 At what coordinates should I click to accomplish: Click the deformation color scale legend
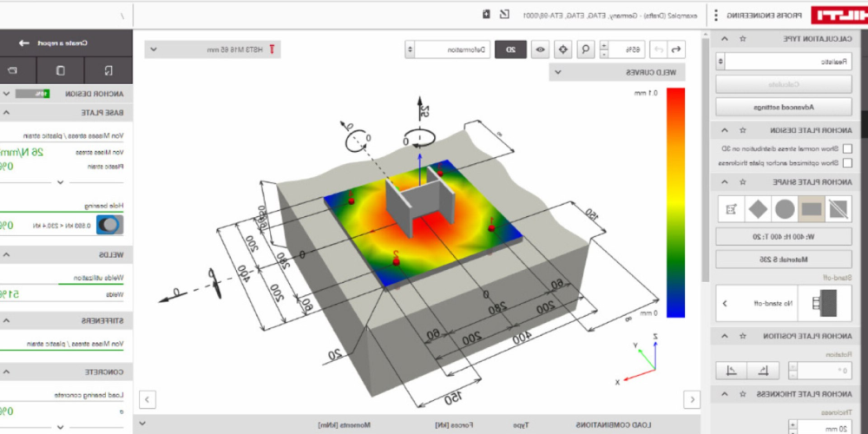675,201
